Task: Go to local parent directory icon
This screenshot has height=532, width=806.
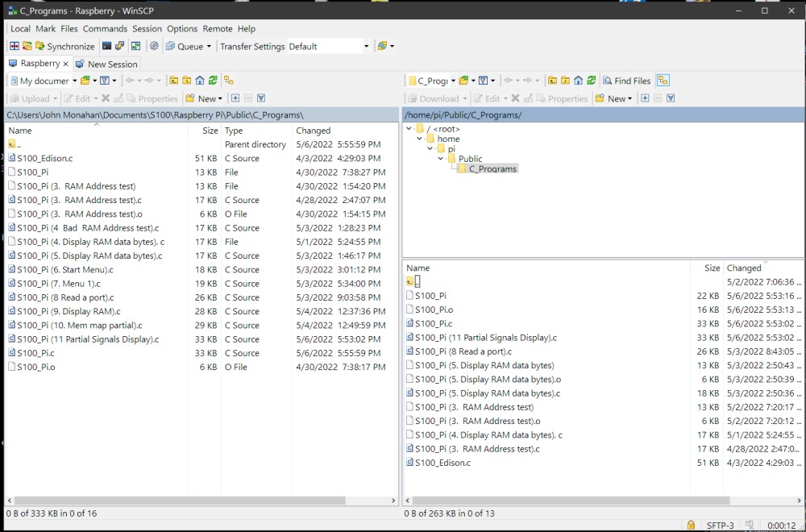Action: (174, 81)
